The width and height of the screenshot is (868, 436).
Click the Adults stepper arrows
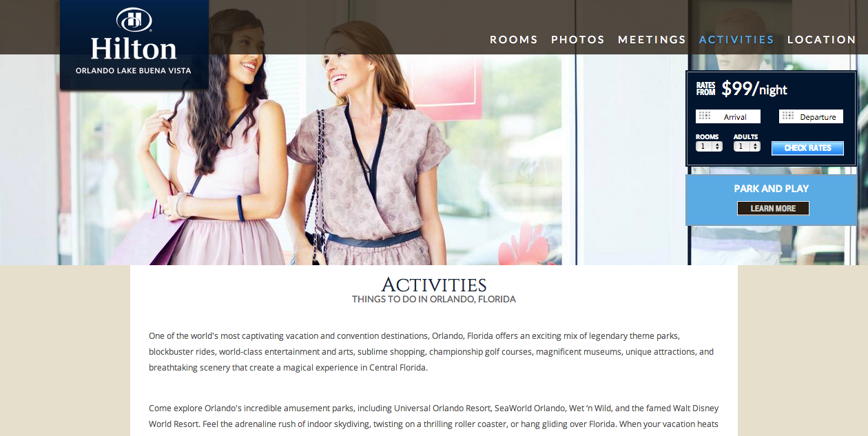click(x=756, y=146)
